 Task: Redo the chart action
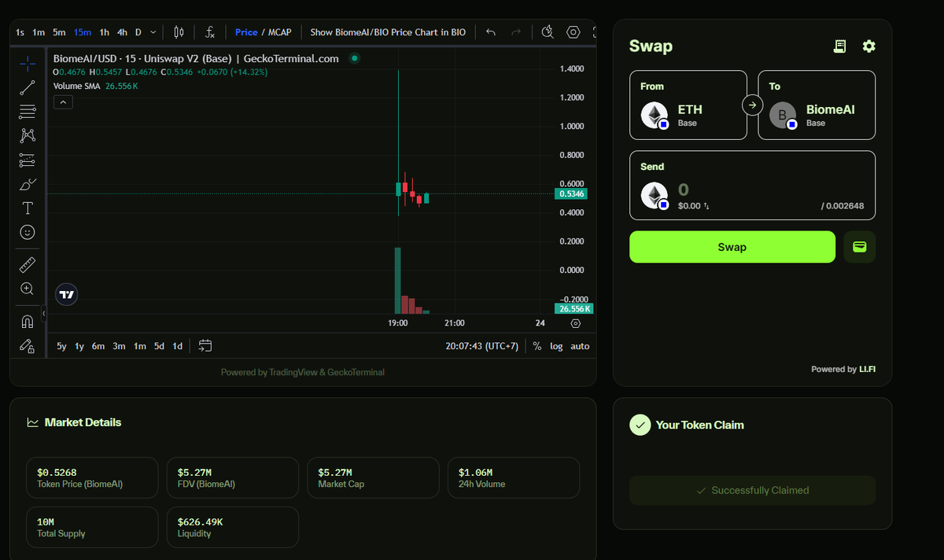tap(516, 32)
